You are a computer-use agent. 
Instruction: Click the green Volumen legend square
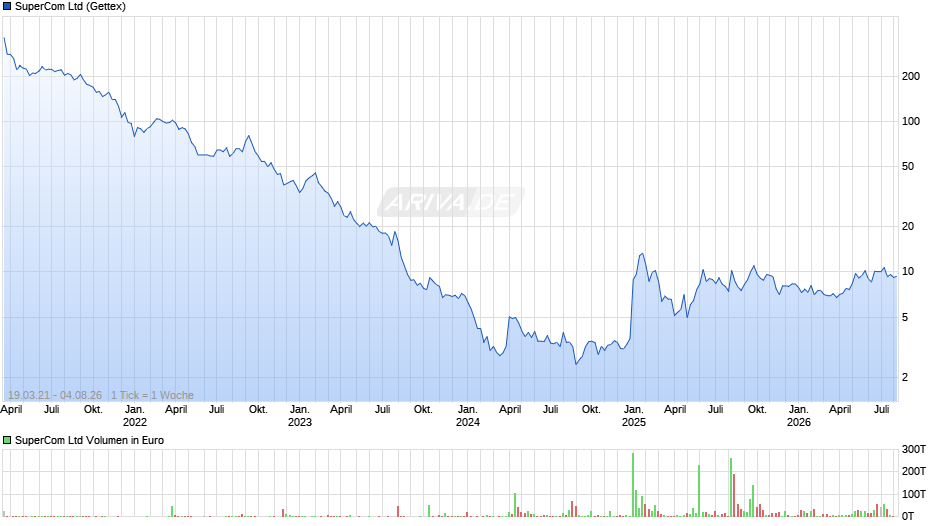pyautogui.click(x=7, y=440)
